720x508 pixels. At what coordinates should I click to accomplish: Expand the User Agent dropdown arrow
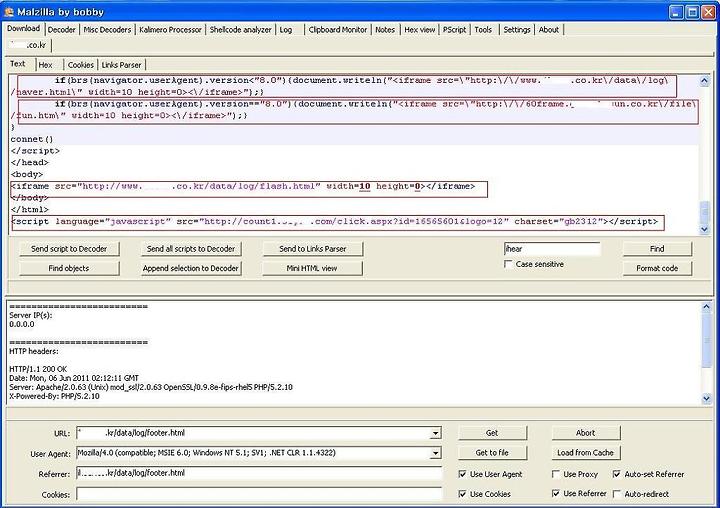[435, 453]
